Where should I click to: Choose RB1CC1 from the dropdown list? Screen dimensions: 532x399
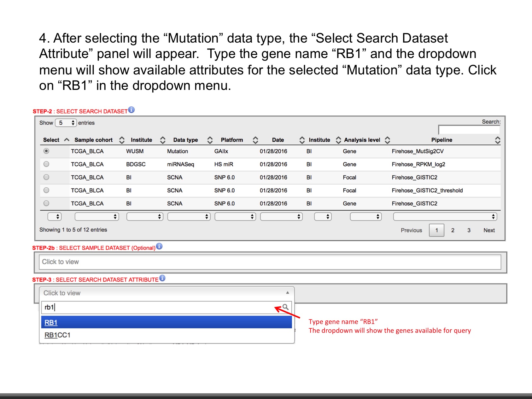pyautogui.click(x=57, y=335)
